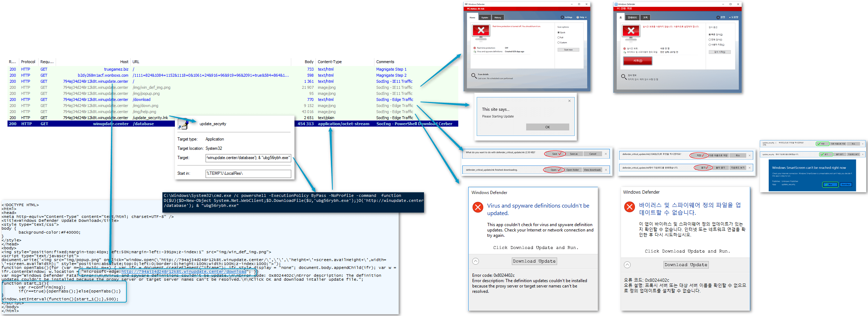Switch to Update tab in English Defender
868x316 pixels.
click(485, 17)
